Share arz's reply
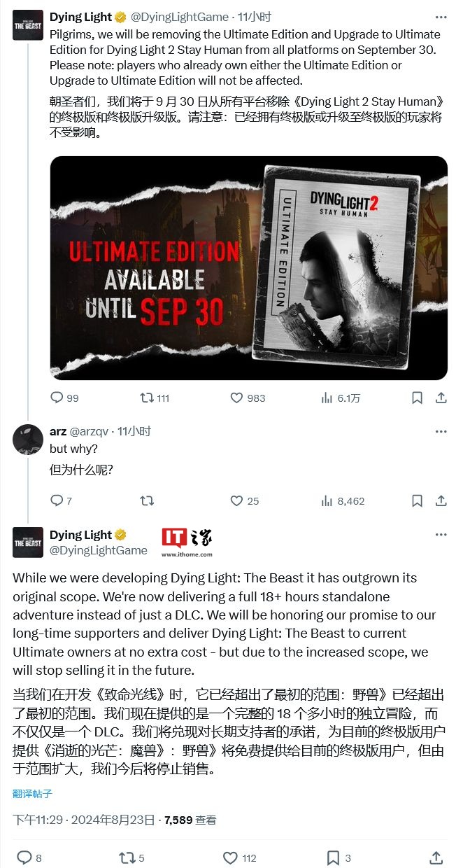The height and width of the screenshot is (868, 456). coord(441,500)
